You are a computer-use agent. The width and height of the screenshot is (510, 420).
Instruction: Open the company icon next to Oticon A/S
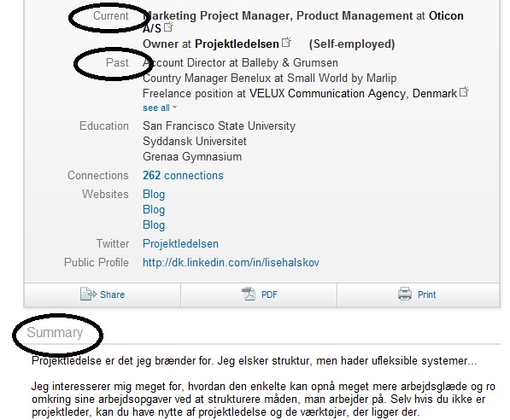(168, 26)
